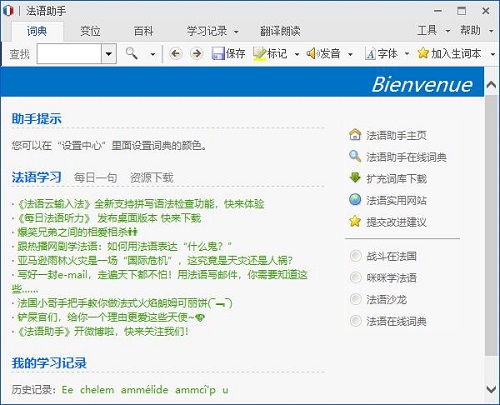Open the 提交改进建议 link
The width and height of the screenshot is (500, 405).
[x=396, y=222]
